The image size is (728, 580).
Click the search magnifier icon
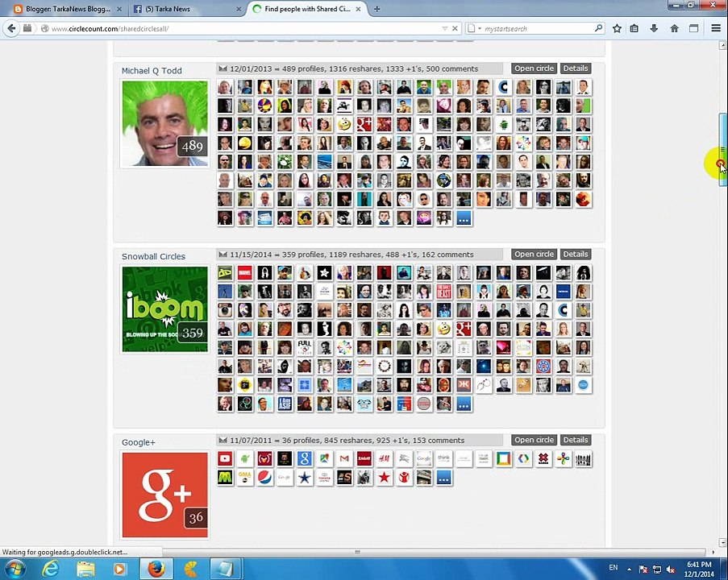pyautogui.click(x=598, y=28)
